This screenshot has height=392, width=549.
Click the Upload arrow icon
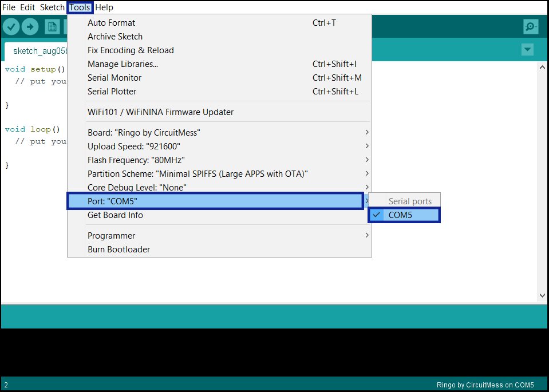pyautogui.click(x=30, y=26)
